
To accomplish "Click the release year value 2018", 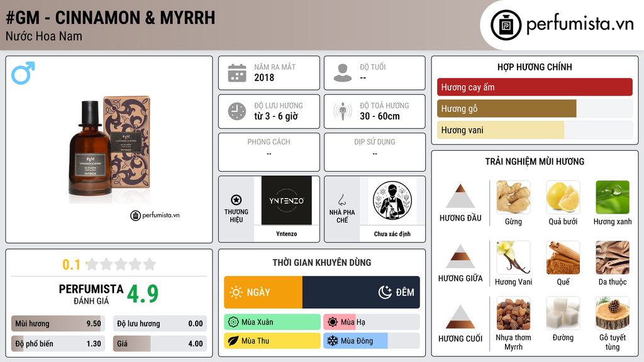I will [x=264, y=77].
